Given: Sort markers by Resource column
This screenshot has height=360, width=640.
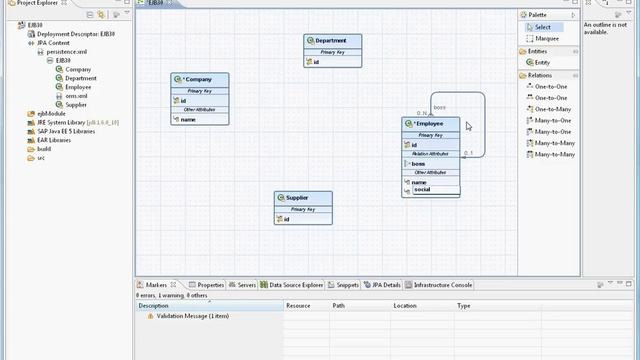Looking at the screenshot, I should (307, 306).
